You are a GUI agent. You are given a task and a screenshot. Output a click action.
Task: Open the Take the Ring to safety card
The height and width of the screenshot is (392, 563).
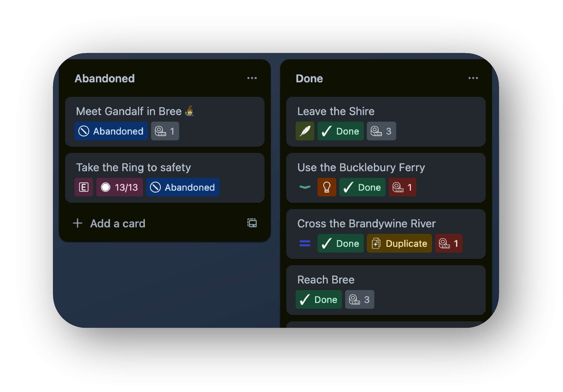[x=134, y=167]
